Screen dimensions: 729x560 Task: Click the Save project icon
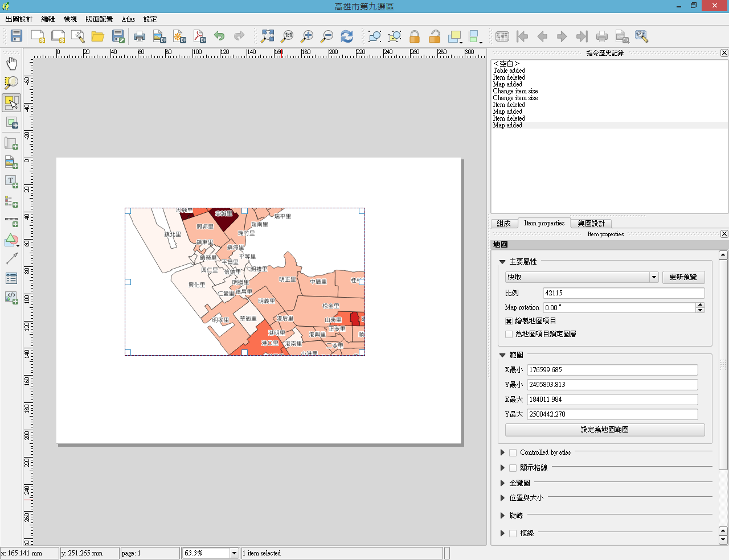(17, 36)
